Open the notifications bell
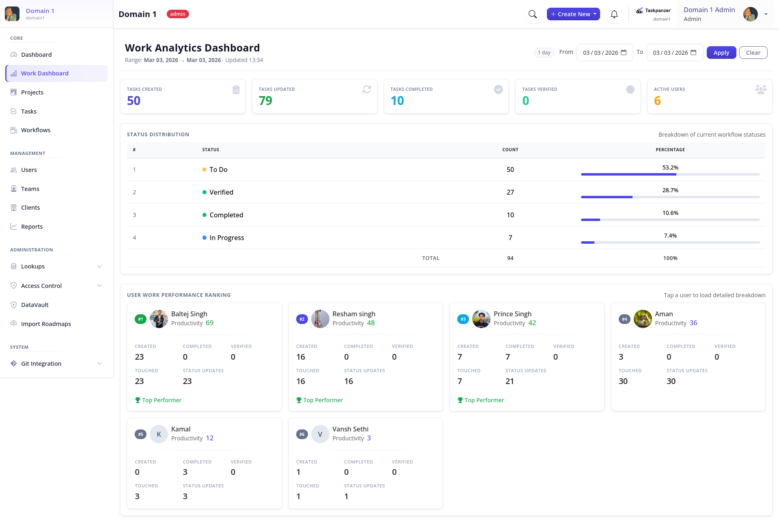779x532 pixels. point(614,15)
